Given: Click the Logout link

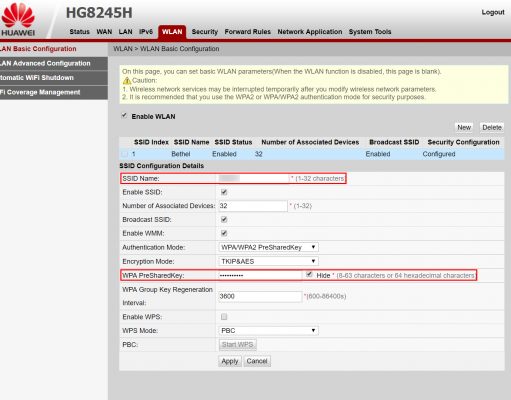Looking at the screenshot, I should (x=493, y=12).
